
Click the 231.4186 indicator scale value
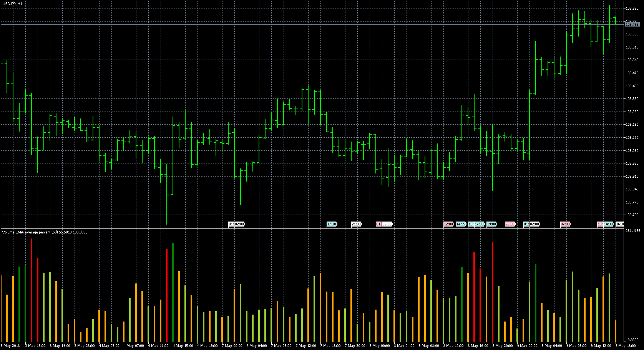tap(633, 231)
